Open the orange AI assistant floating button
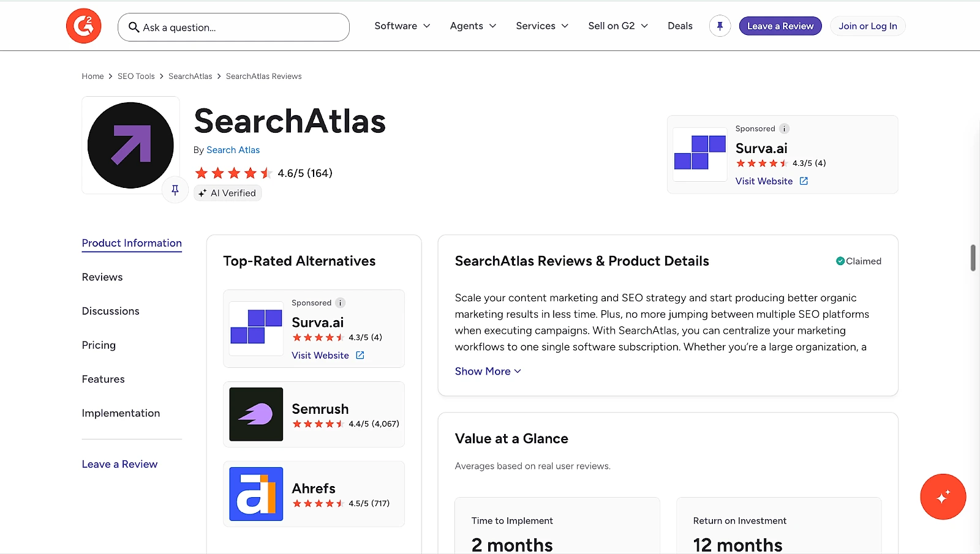This screenshot has height=554, width=980. point(943,496)
